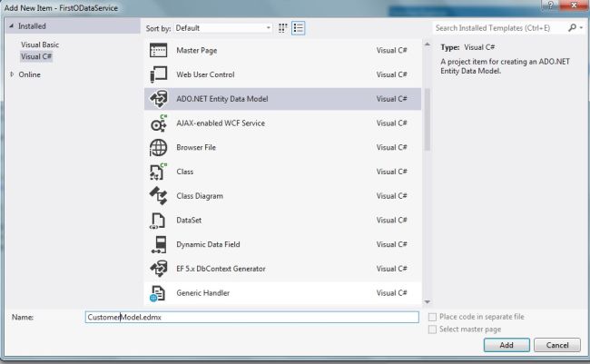Select the Visual C# category
Screen dimensions: 590x364
[x=36, y=57]
